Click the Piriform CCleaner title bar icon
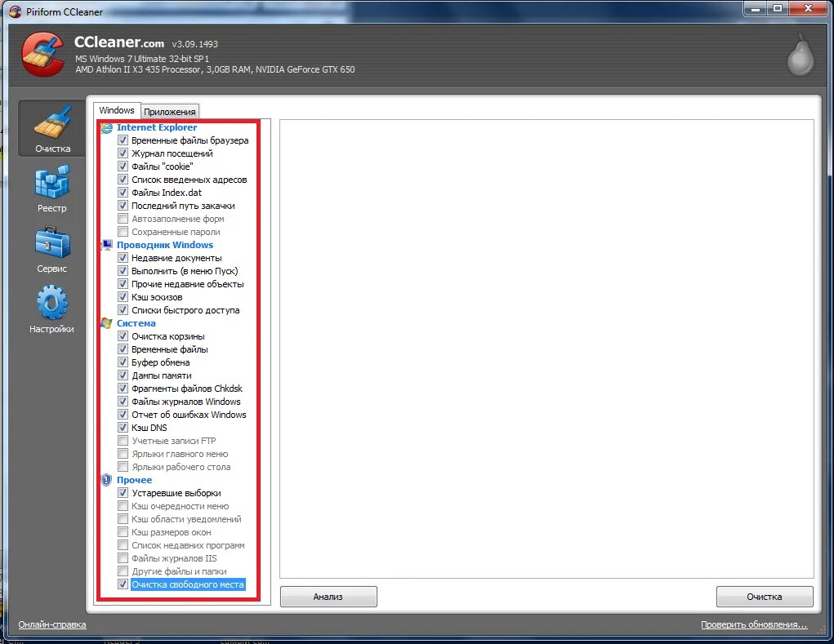The height and width of the screenshot is (644, 834). 16,11
